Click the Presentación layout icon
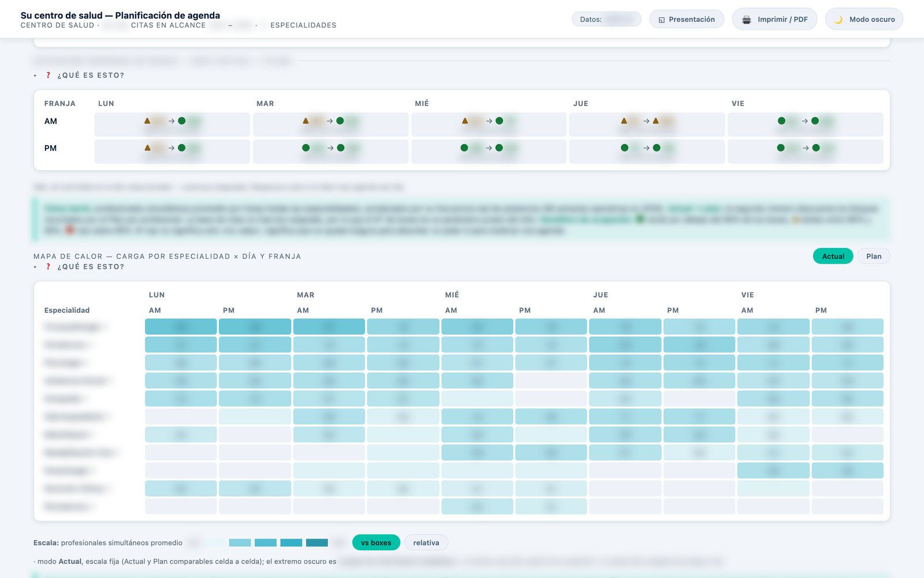 662,20
